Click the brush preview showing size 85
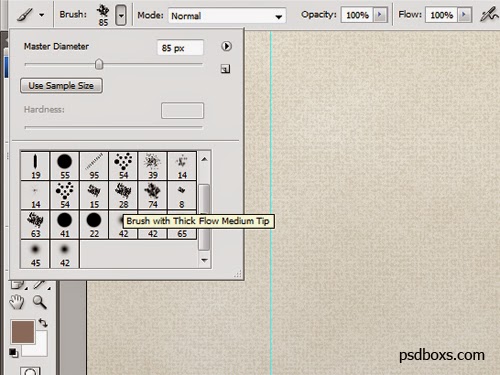Image resolution: width=500 pixels, height=375 pixels. (103, 14)
